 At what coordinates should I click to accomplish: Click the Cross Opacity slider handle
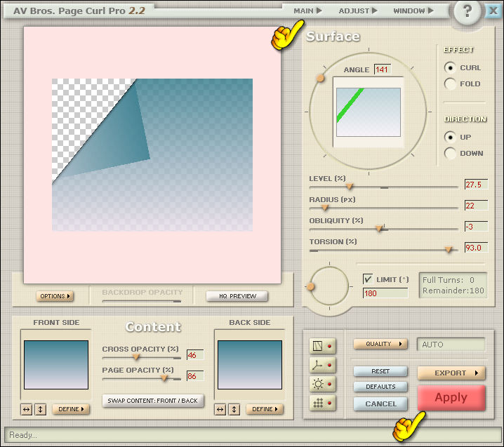(136, 357)
